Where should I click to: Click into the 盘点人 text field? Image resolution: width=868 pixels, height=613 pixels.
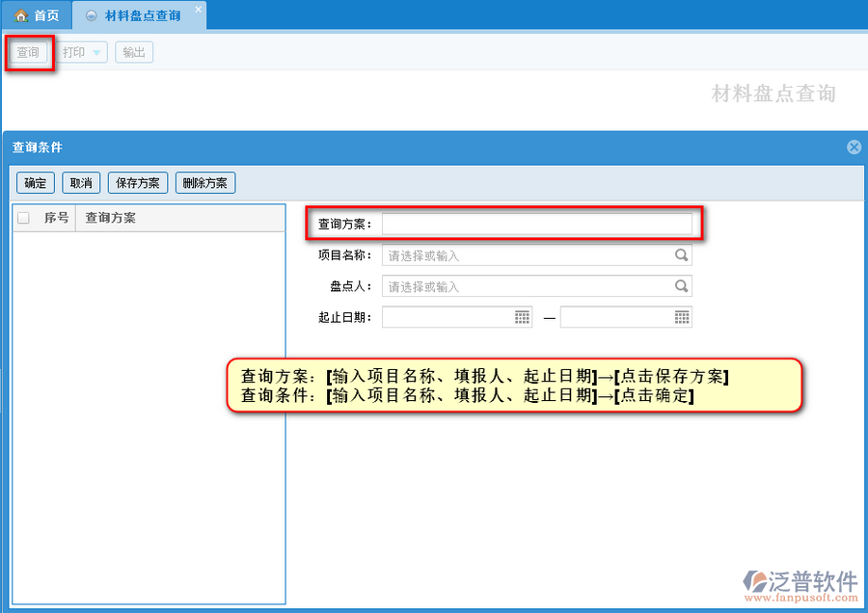tap(526, 286)
